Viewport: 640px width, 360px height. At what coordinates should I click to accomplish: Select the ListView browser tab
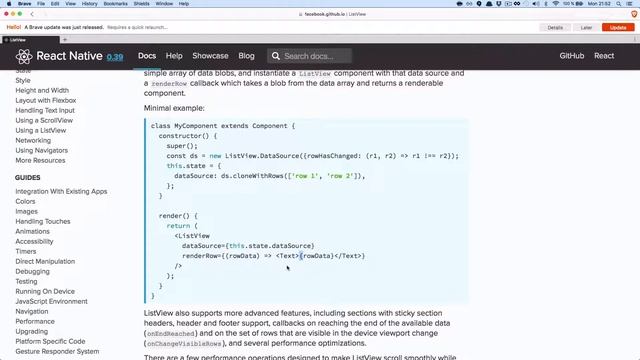click(x=31, y=40)
